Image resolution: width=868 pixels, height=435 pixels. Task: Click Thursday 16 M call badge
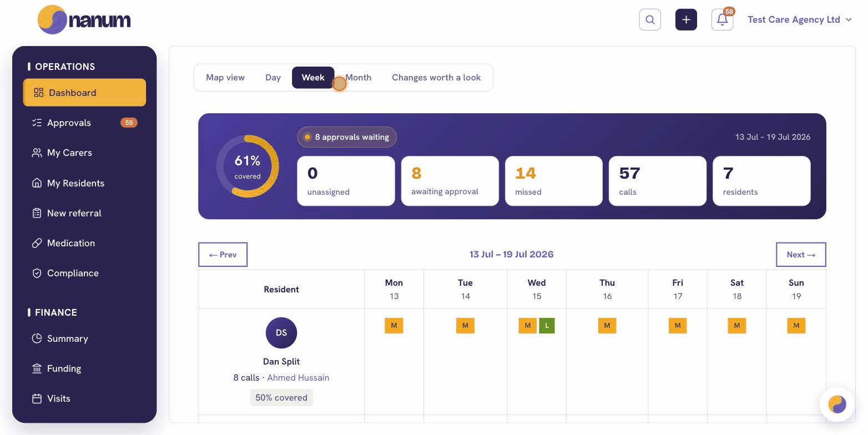(607, 325)
